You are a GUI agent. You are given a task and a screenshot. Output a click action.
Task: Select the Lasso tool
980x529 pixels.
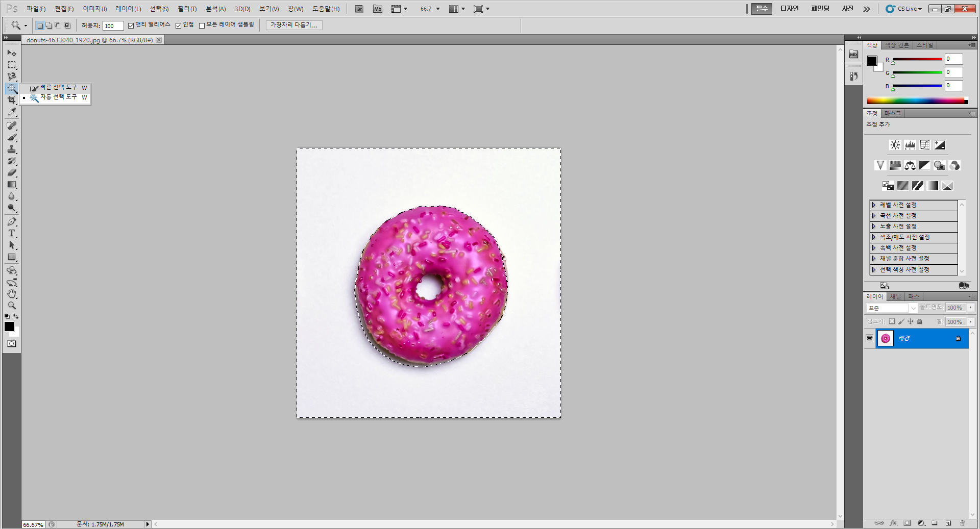pos(12,77)
